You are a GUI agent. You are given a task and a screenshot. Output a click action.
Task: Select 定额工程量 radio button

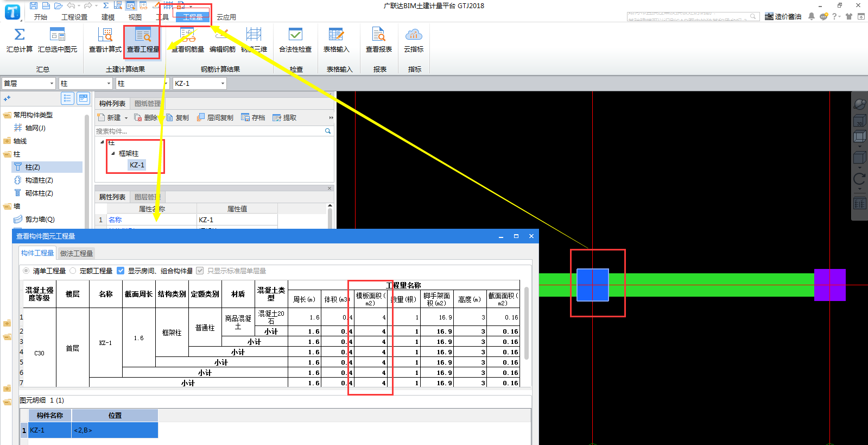point(73,271)
